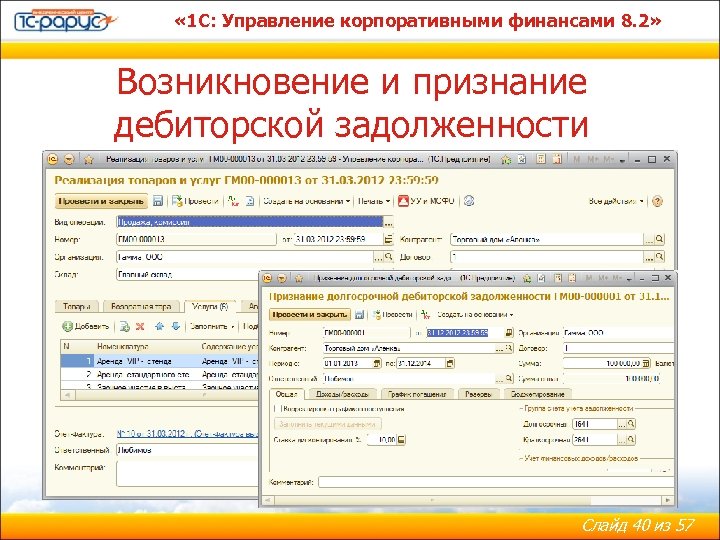Image resolution: width=720 pixels, height=540 pixels.
Task: Click Склад field in the back window
Action: (x=187, y=275)
